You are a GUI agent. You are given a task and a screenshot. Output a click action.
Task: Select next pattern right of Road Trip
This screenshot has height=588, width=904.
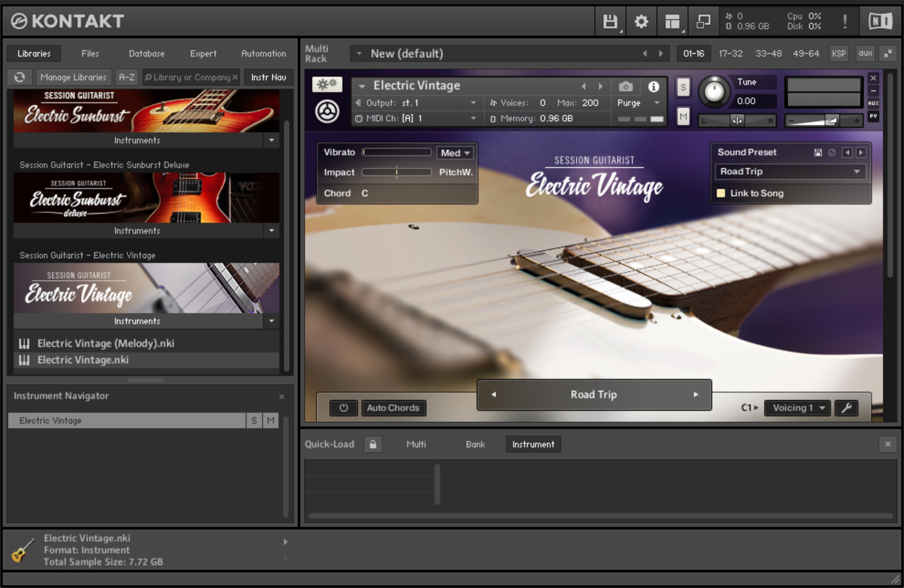pos(696,394)
